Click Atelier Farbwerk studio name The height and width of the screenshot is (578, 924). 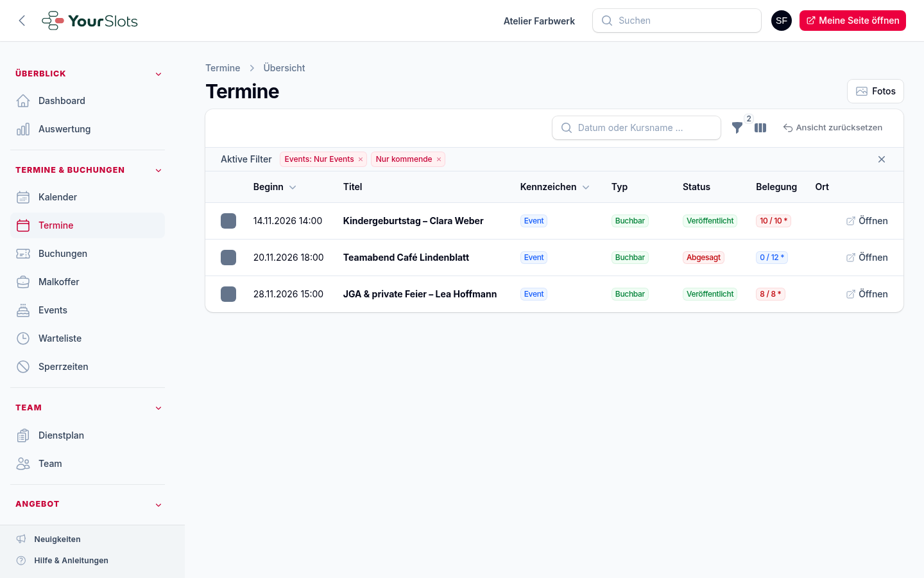pyautogui.click(x=539, y=21)
